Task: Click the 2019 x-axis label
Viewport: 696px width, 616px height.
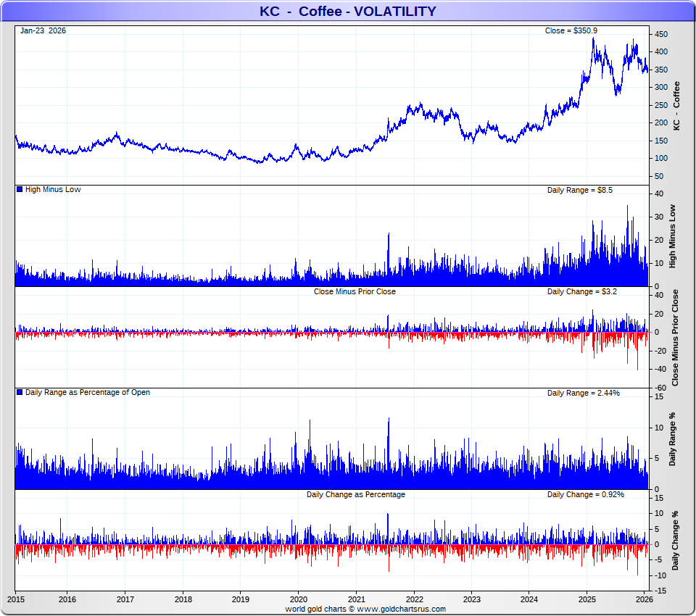Action: tap(241, 599)
